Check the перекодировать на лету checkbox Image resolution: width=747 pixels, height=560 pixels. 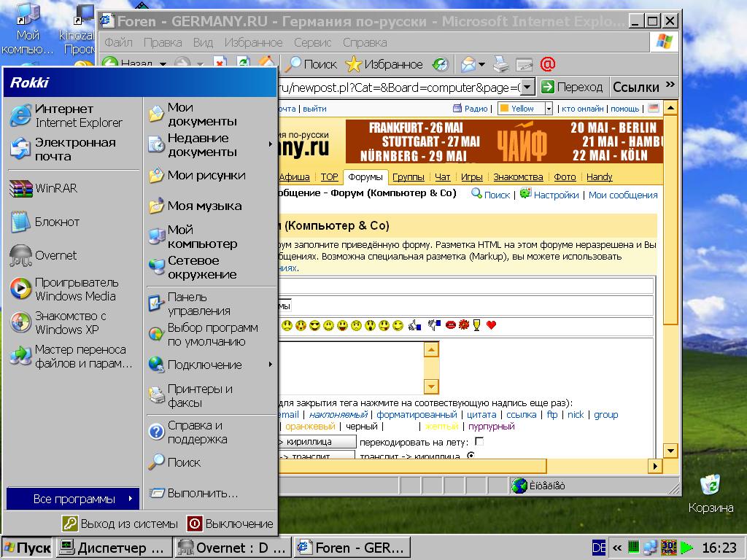pyautogui.click(x=479, y=441)
